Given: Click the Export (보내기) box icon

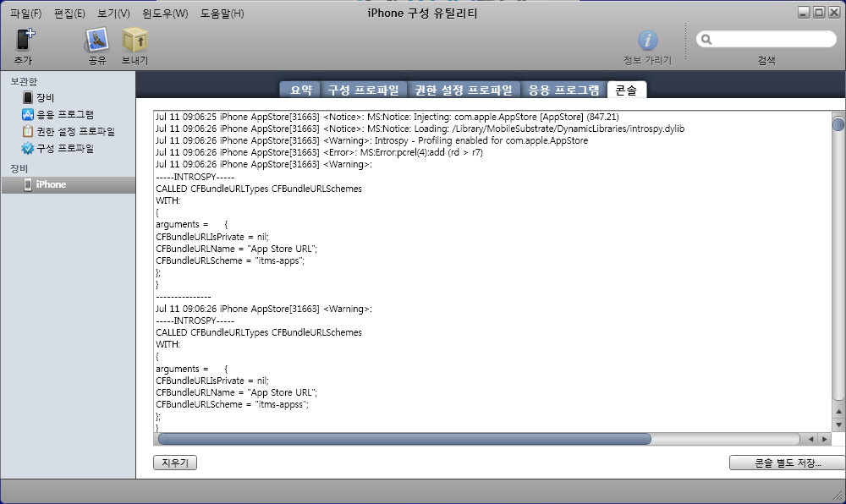Looking at the screenshot, I should 135,40.
